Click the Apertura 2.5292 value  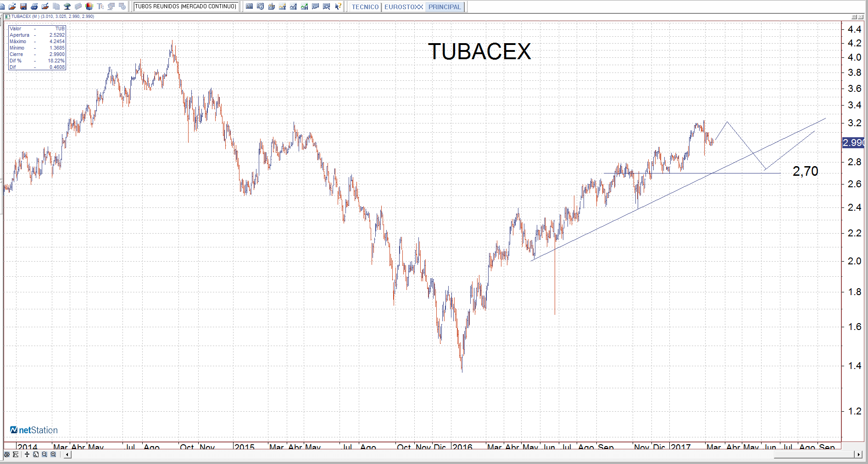point(57,35)
